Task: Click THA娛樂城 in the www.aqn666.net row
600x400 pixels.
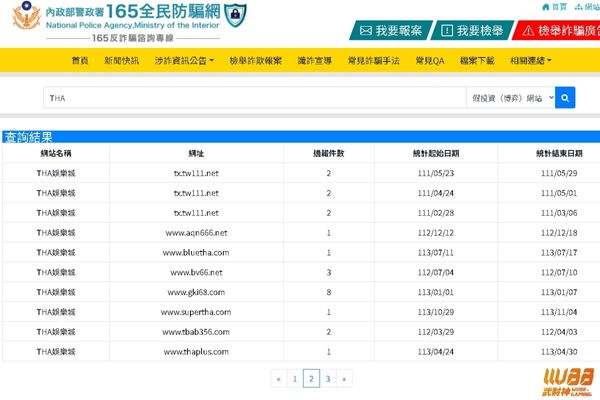Action: [x=56, y=233]
